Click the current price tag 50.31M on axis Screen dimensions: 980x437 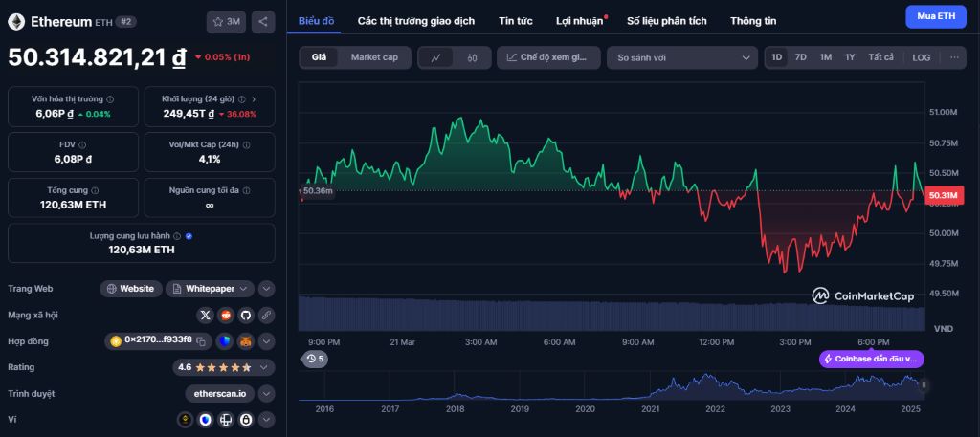[x=944, y=195]
